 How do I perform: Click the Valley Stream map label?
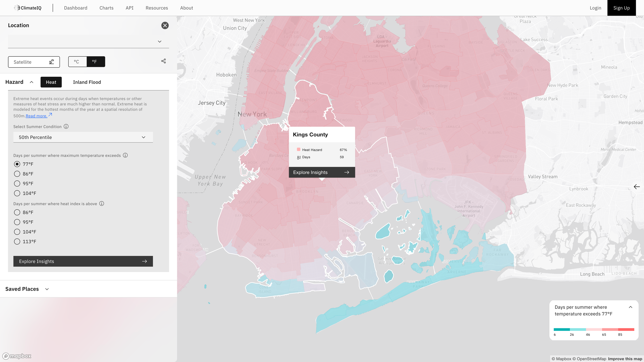click(543, 177)
